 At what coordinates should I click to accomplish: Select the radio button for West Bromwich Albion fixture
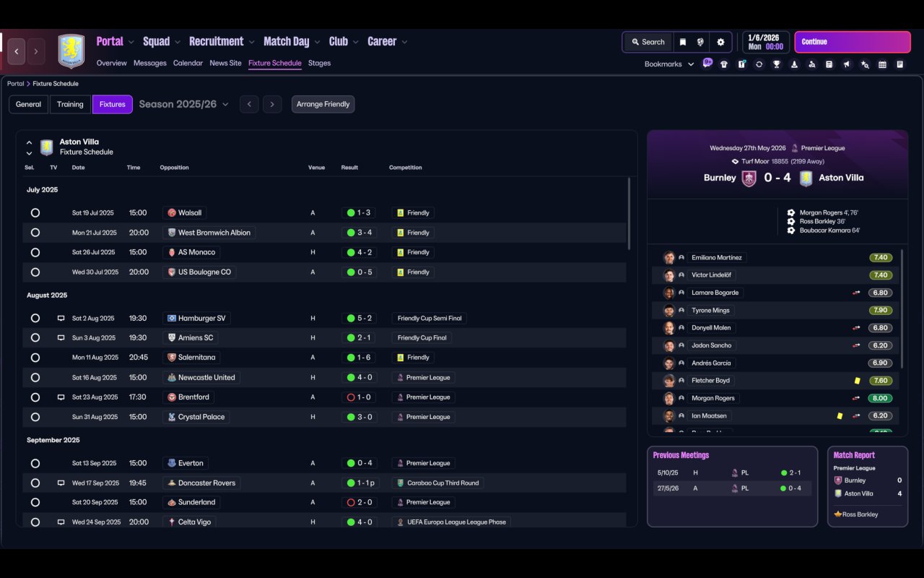pos(35,233)
